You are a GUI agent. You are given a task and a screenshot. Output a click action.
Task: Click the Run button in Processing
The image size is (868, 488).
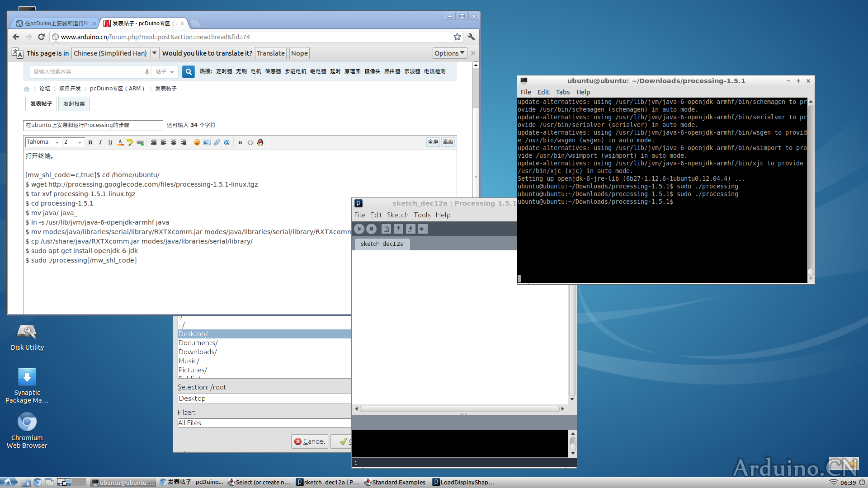click(x=359, y=229)
